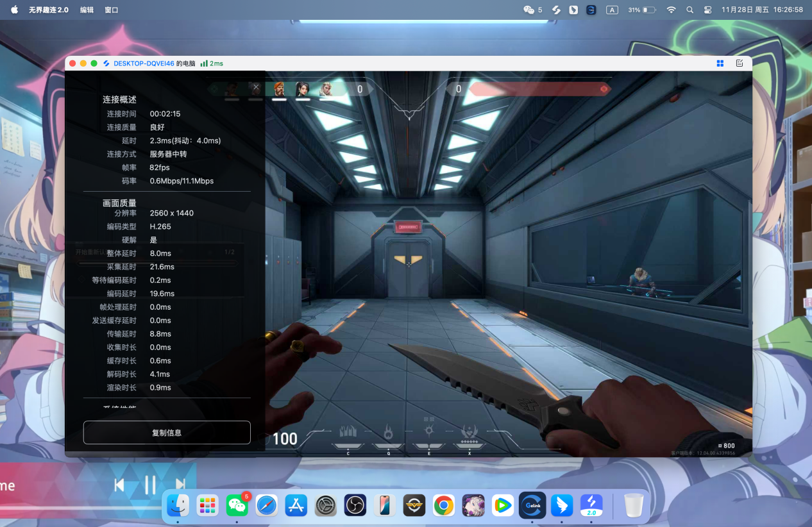The image size is (812, 527).
Task: Open the notes icon in window title bar
Action: (x=740, y=63)
